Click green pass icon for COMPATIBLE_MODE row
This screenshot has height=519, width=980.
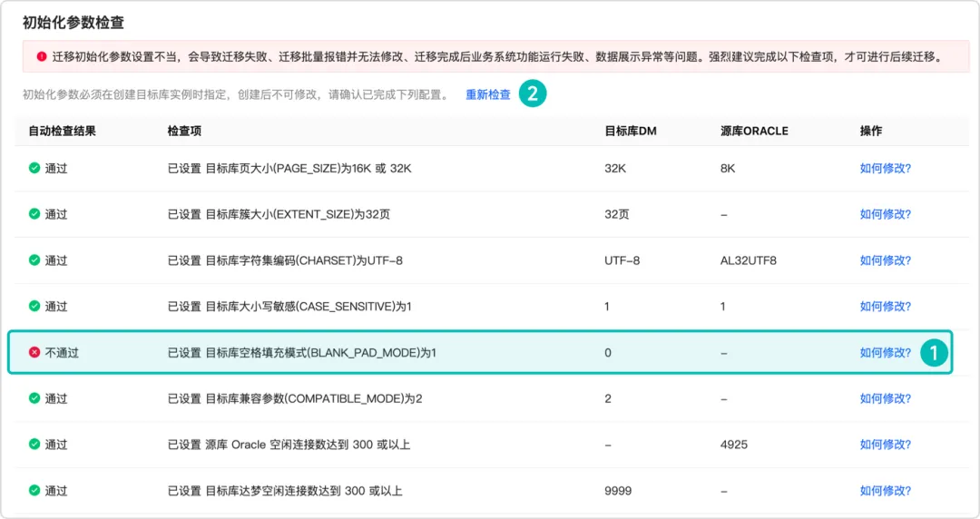[x=34, y=398]
